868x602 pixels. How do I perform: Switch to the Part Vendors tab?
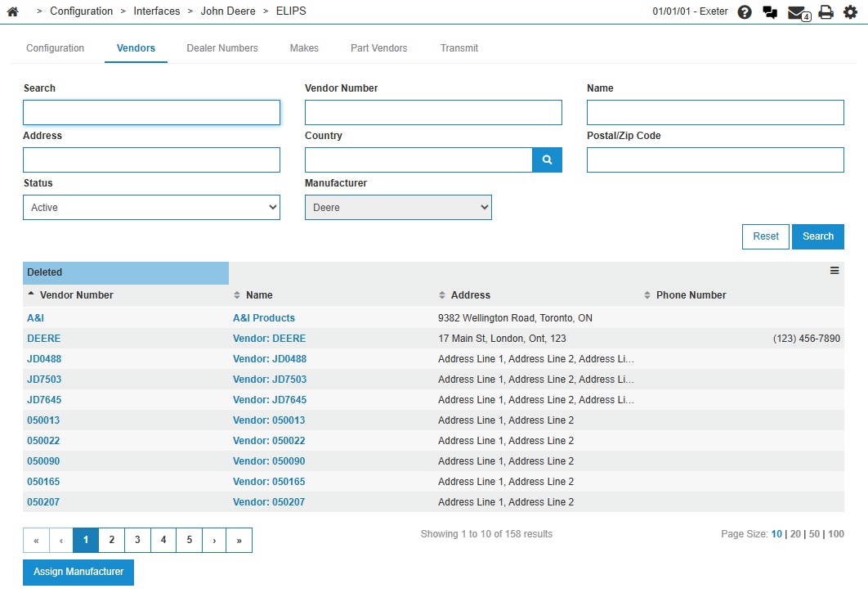(x=379, y=48)
